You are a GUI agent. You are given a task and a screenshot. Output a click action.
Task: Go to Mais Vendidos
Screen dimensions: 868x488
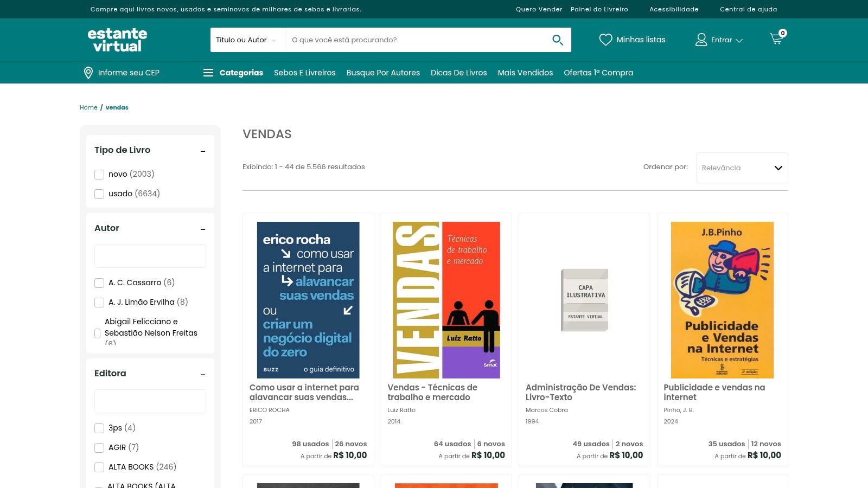pyautogui.click(x=525, y=73)
